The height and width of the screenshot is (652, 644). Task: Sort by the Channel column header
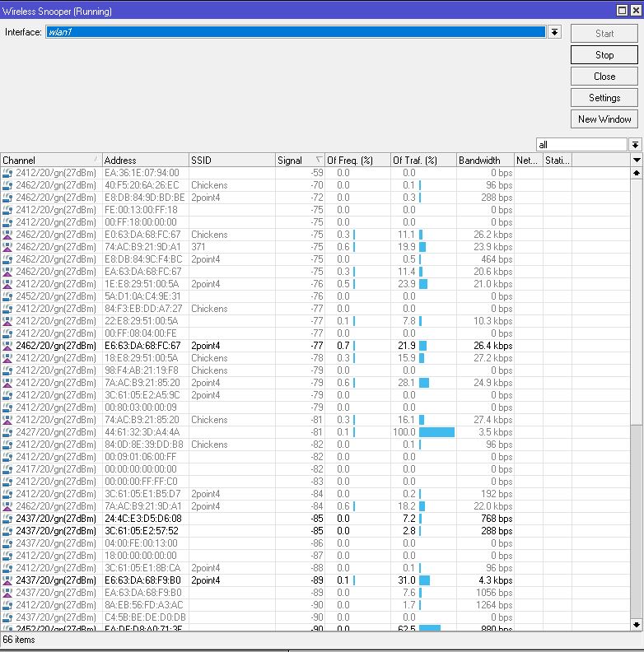[51, 160]
